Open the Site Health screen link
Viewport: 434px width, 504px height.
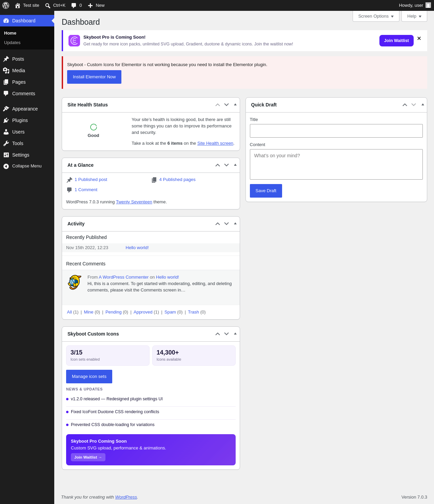[x=215, y=143]
